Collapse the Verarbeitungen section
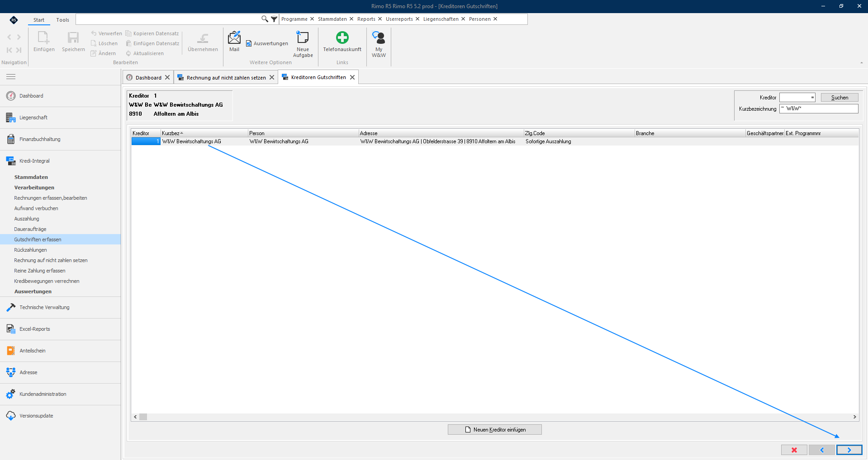868x460 pixels. click(34, 188)
